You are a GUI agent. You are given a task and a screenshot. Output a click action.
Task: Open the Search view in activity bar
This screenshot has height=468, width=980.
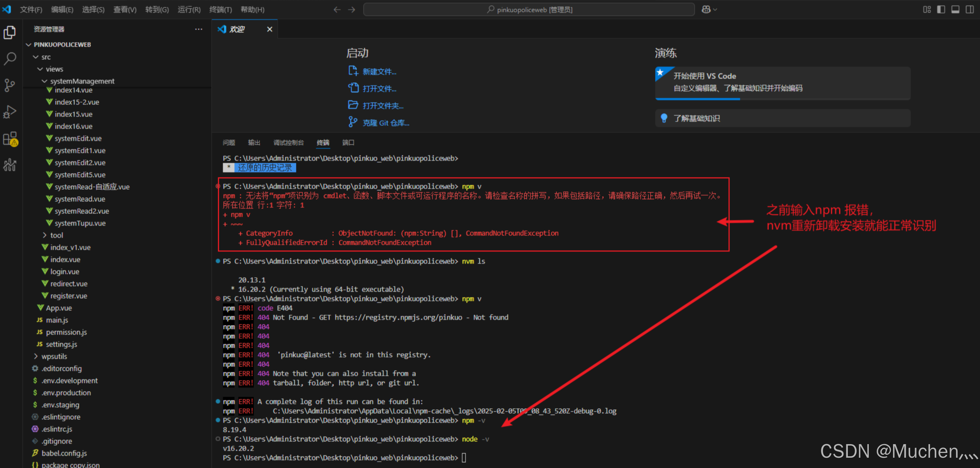pyautogui.click(x=10, y=59)
